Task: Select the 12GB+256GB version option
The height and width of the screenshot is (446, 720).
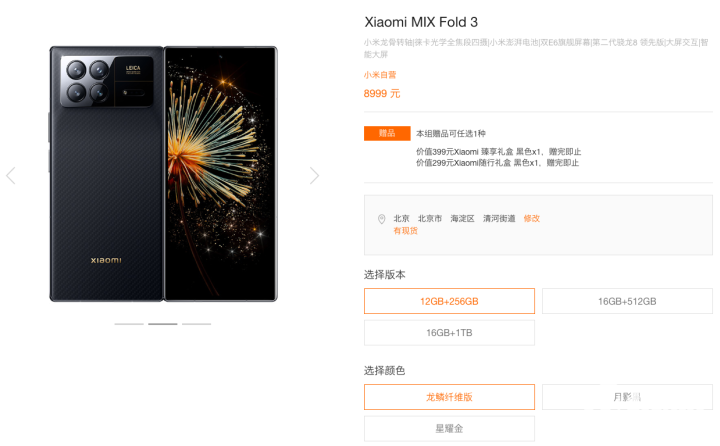Action: click(449, 301)
